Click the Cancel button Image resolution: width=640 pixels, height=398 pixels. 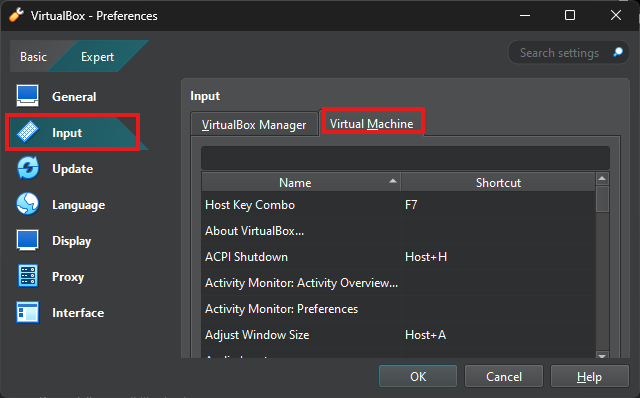point(504,376)
